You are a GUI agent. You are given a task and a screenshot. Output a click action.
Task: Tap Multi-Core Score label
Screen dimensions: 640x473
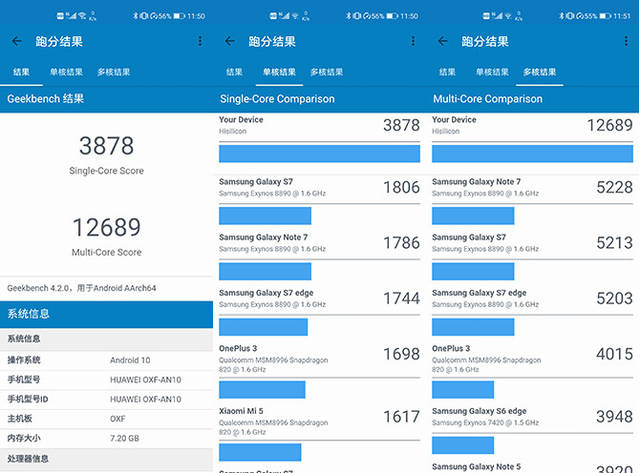pyautogui.click(x=107, y=252)
